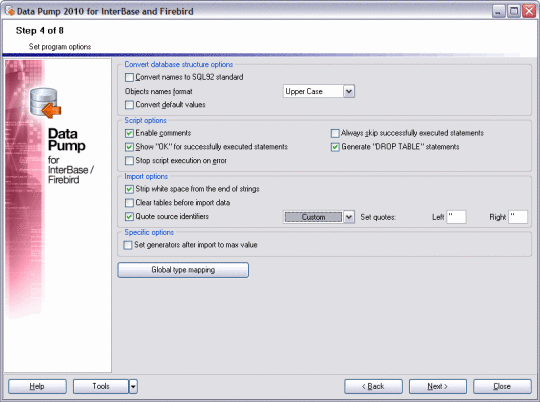540x402 pixels.
Task: Click the Global type mapping button
Action: [183, 270]
